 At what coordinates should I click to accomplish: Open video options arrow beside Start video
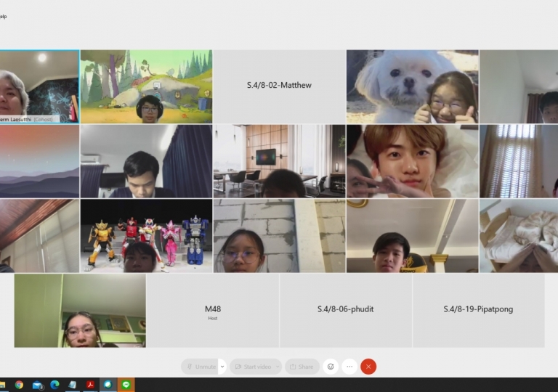(278, 367)
